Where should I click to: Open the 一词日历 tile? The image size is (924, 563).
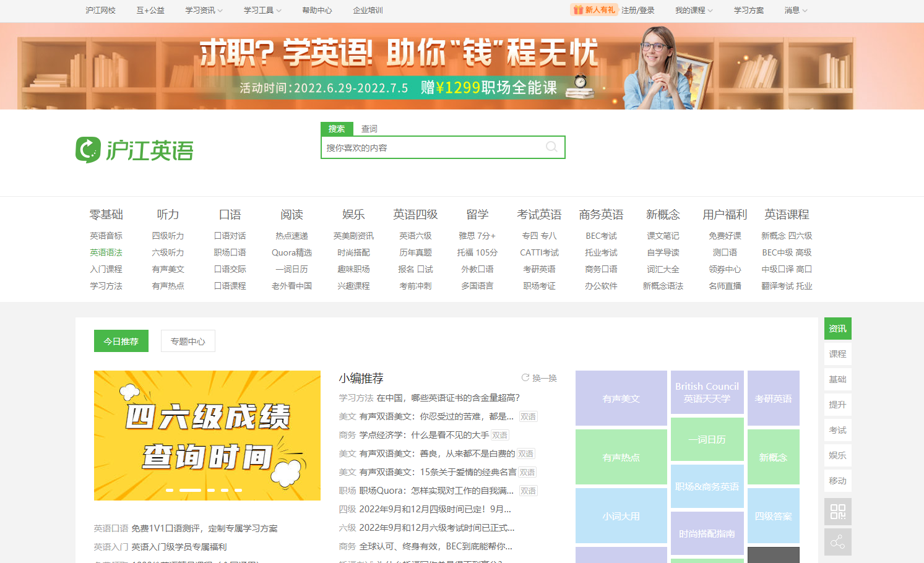tap(707, 439)
